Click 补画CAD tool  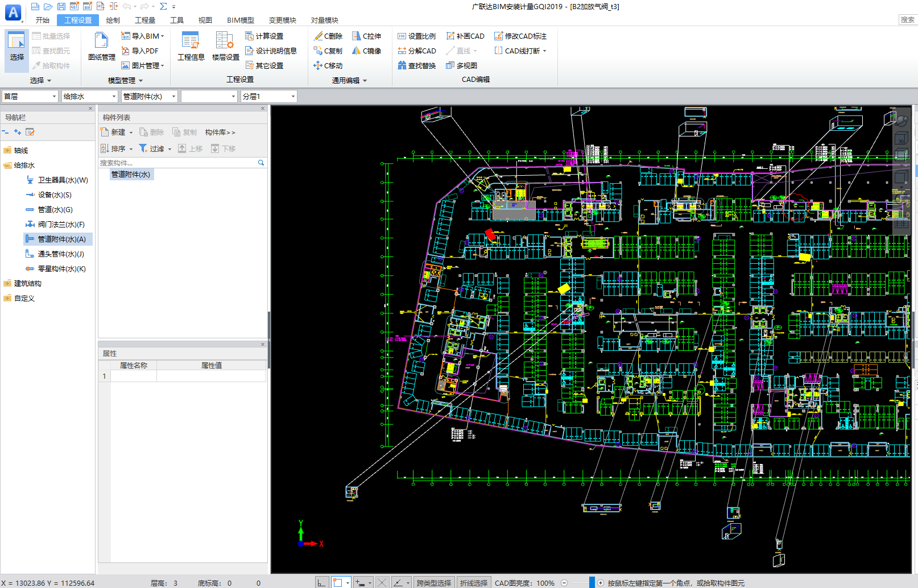[465, 36]
